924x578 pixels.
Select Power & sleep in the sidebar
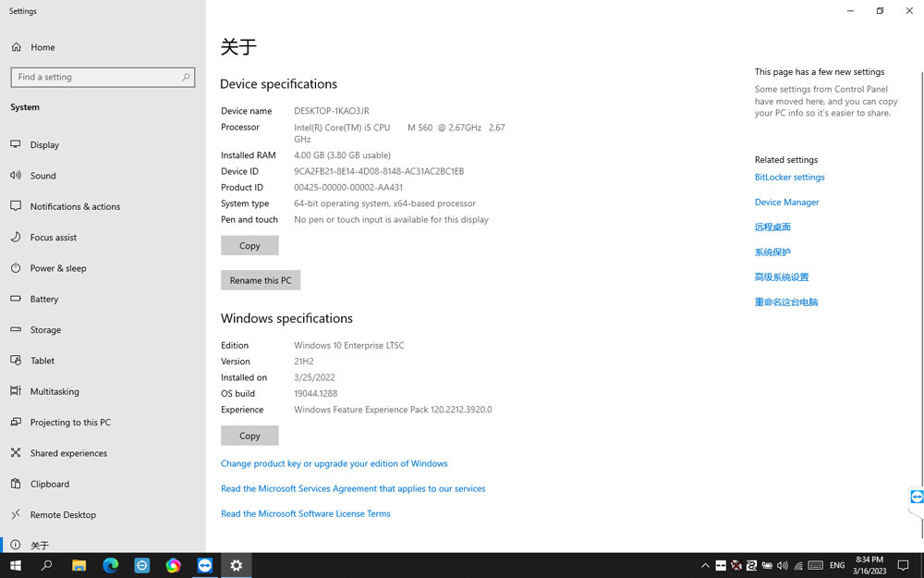[57, 268]
